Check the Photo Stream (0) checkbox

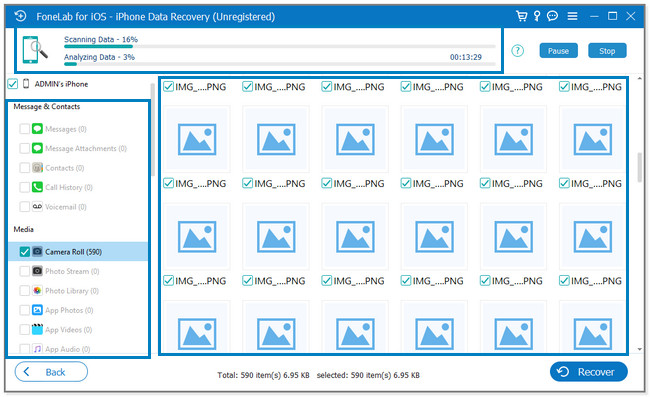coord(24,271)
